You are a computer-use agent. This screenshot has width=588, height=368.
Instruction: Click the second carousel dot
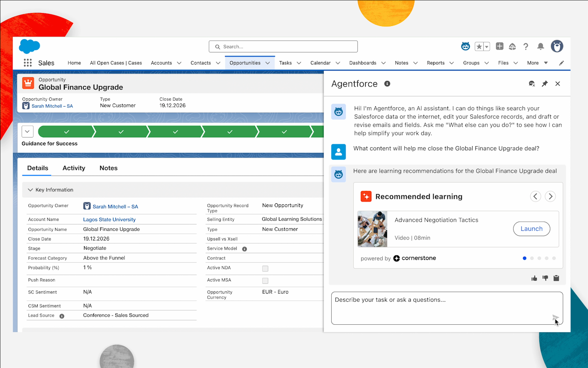click(532, 259)
